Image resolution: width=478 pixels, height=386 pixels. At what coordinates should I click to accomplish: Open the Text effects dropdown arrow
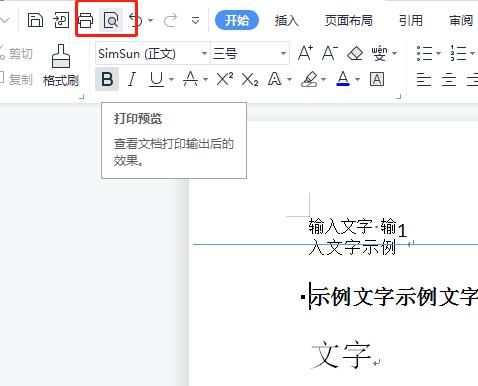coord(289,79)
